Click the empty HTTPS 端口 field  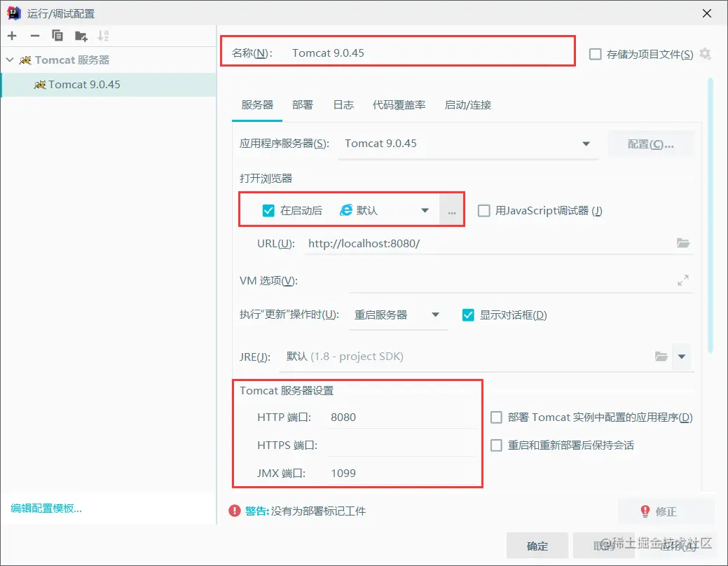pyautogui.click(x=401, y=446)
